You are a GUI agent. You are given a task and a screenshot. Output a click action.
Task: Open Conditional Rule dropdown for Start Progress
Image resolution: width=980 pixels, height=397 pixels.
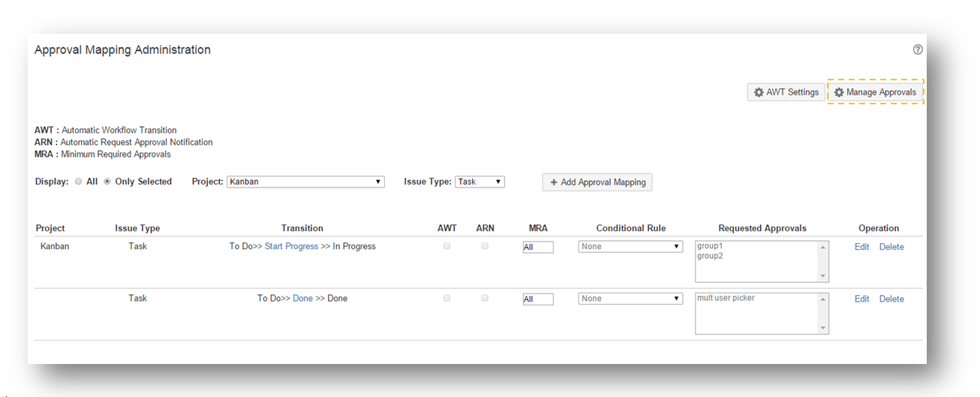630,246
